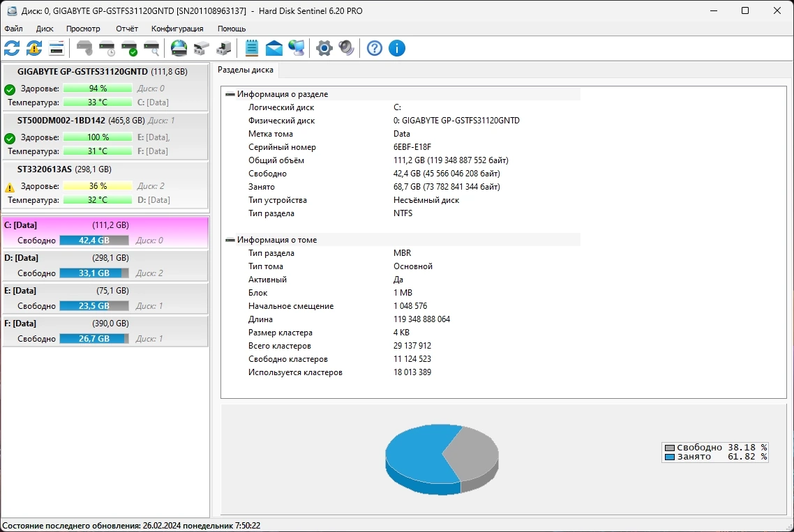This screenshot has height=532, width=794.
Task: Click the computer tower with drawers icon
Action: (x=223, y=48)
